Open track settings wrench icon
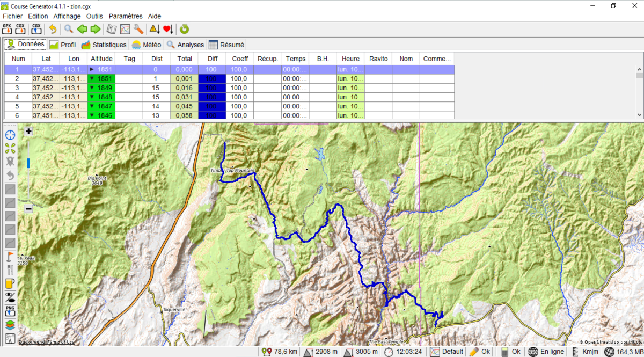Image resolution: width=644 pixels, height=357 pixels. (x=138, y=29)
